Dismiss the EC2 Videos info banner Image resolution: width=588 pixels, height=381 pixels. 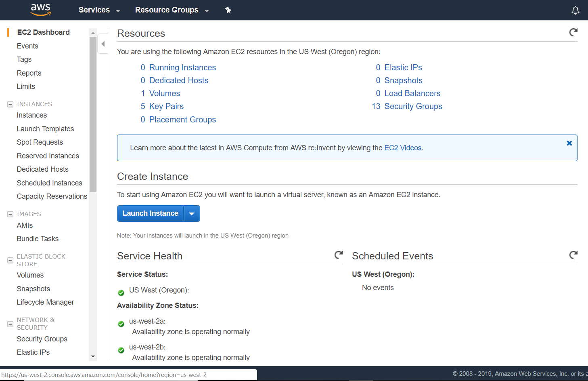pos(569,143)
